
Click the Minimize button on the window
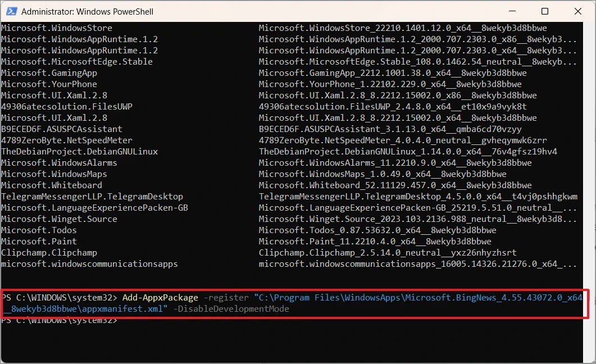[512, 11]
